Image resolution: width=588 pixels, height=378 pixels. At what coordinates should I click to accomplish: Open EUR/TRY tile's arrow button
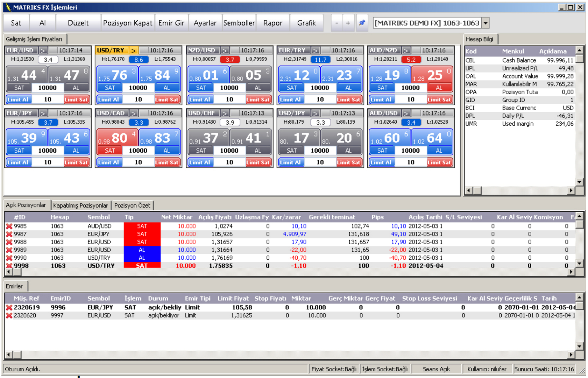pyautogui.click(x=315, y=50)
